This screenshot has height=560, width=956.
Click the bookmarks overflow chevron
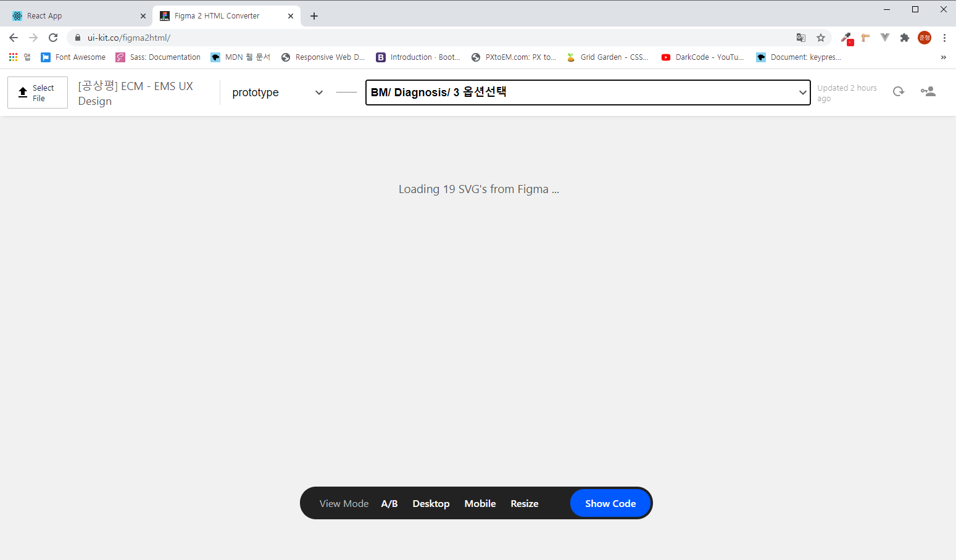coord(943,57)
